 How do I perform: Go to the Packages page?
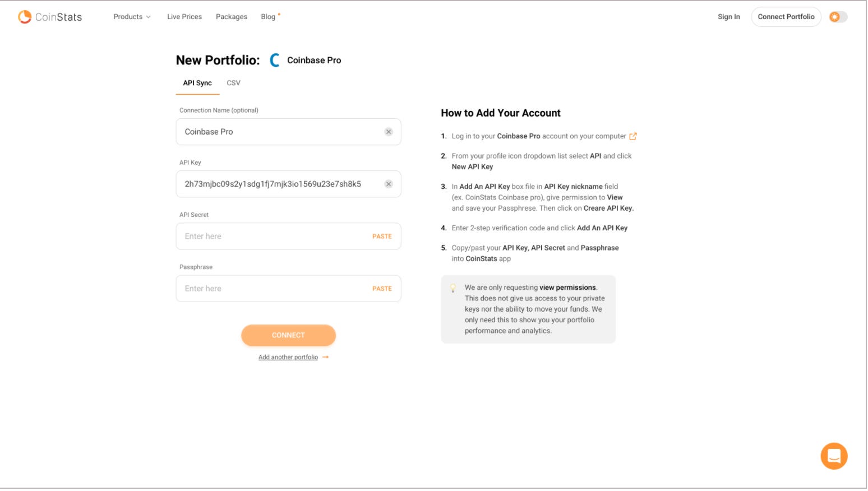pos(232,17)
